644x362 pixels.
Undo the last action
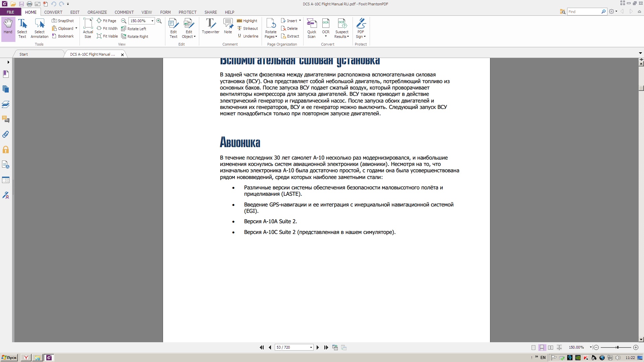click(54, 4)
